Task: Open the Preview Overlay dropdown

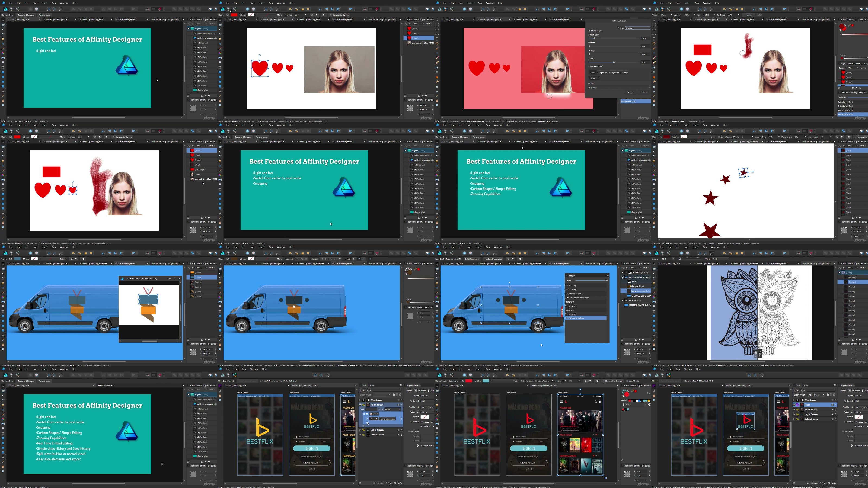Action: point(638,28)
